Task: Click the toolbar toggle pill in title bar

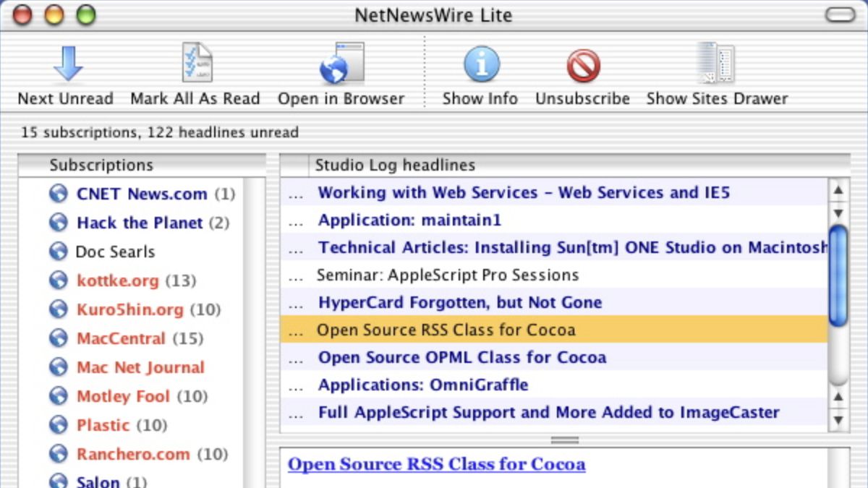Action: (840, 14)
